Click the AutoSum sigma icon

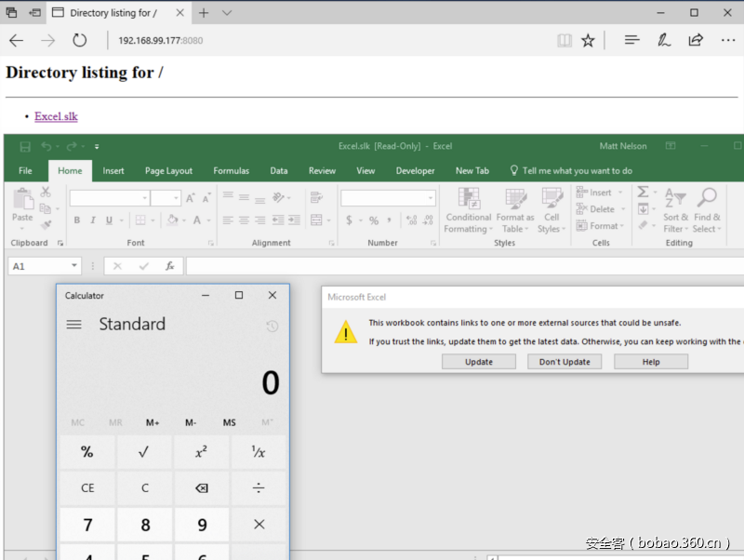click(643, 193)
